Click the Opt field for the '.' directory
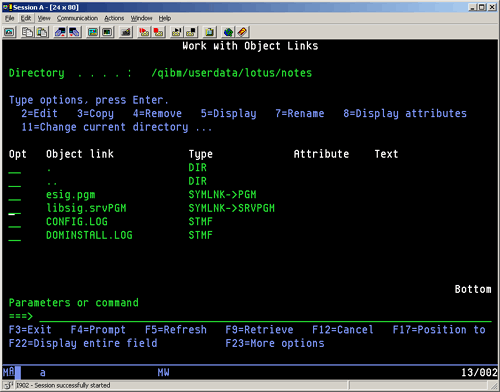This screenshot has height=392, width=500. point(15,168)
